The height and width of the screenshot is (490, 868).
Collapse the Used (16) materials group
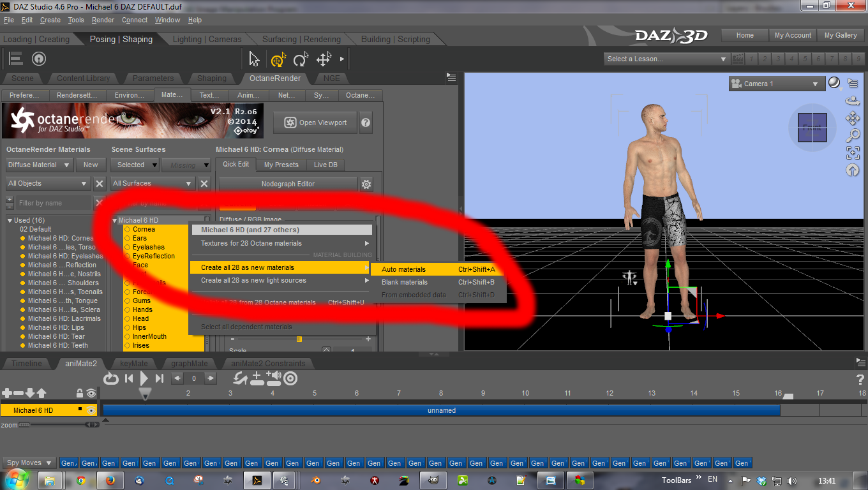[10, 221]
